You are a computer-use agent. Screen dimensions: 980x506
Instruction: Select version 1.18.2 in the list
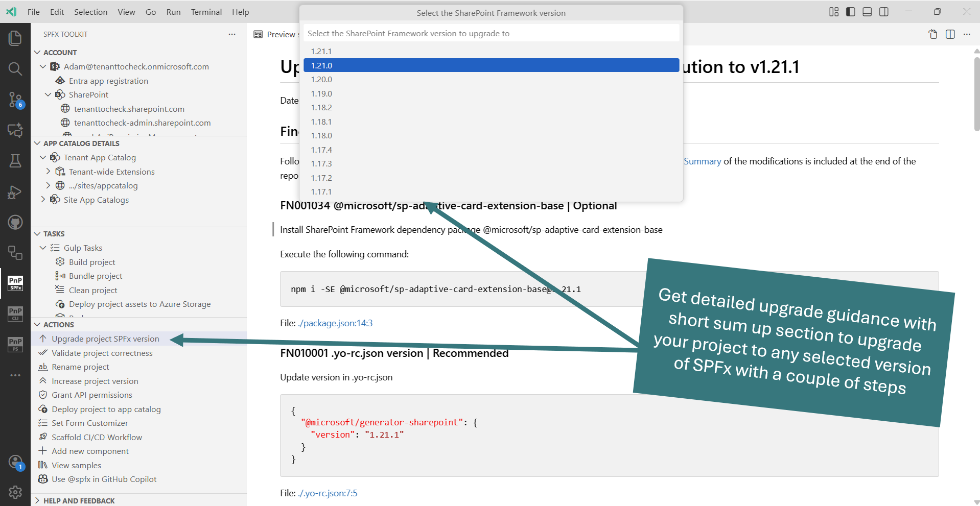point(492,107)
